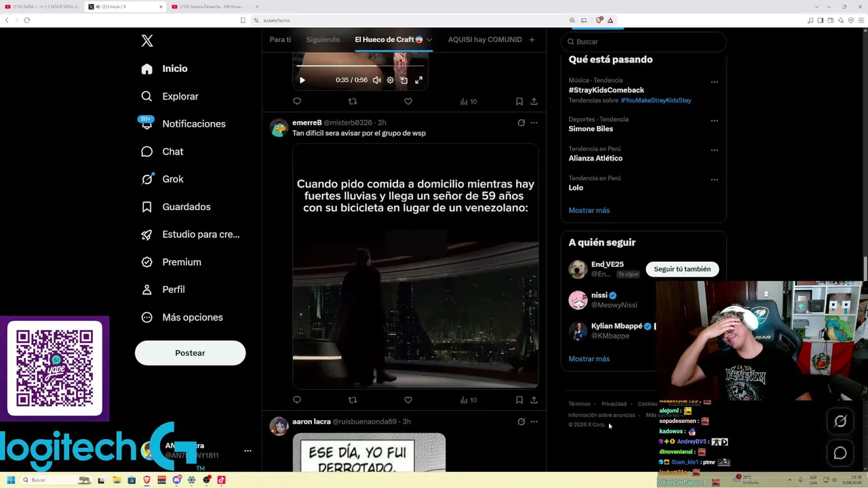Open aaron lacra's profile avatar
868x488 pixels.
[x=279, y=426]
